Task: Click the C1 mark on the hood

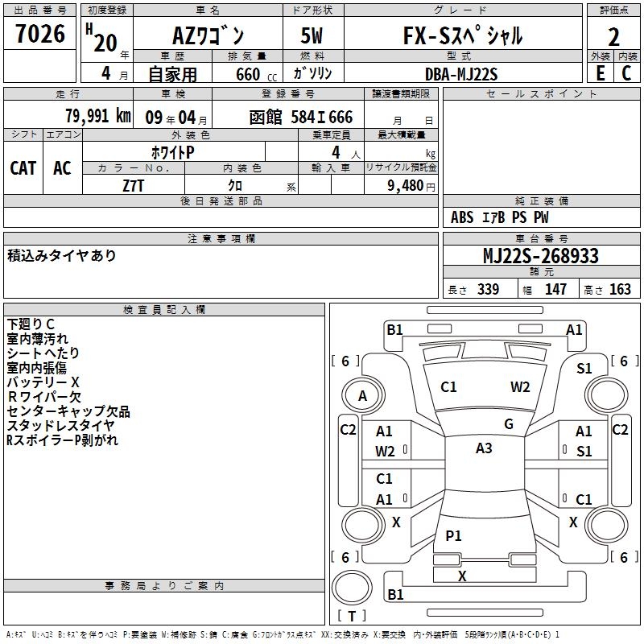Action: 448,387
